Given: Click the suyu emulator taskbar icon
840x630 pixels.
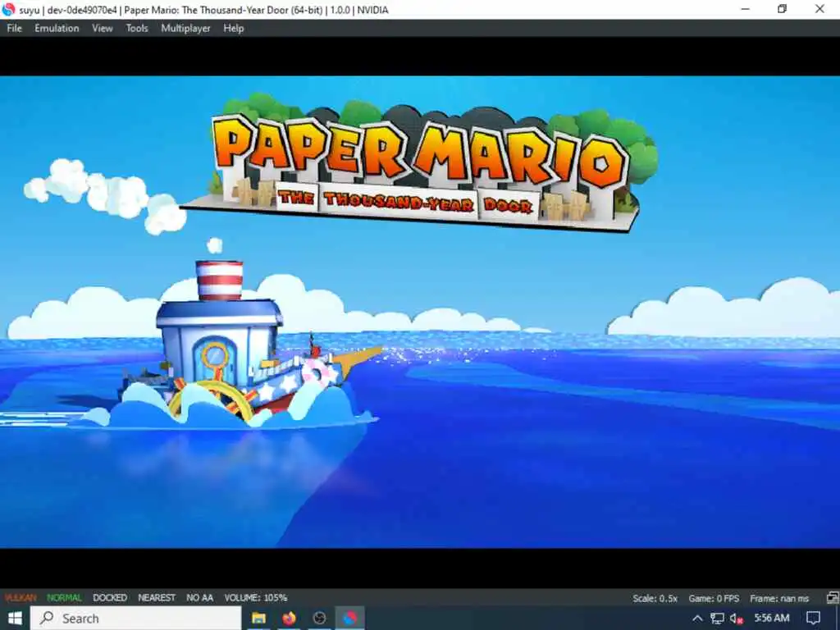Looking at the screenshot, I should (x=349, y=619).
